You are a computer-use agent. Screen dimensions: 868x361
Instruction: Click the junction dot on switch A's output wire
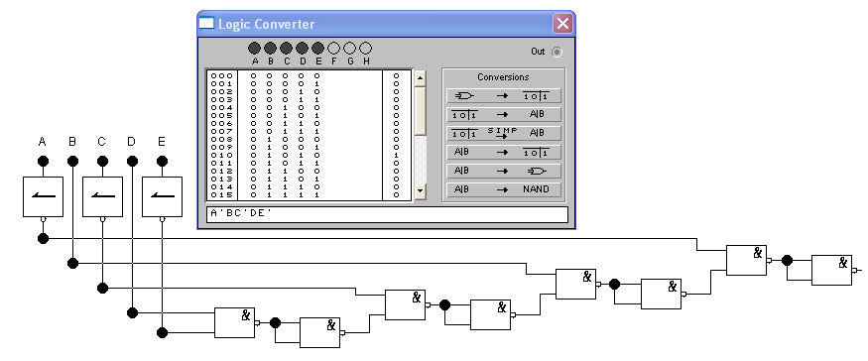click(44, 239)
